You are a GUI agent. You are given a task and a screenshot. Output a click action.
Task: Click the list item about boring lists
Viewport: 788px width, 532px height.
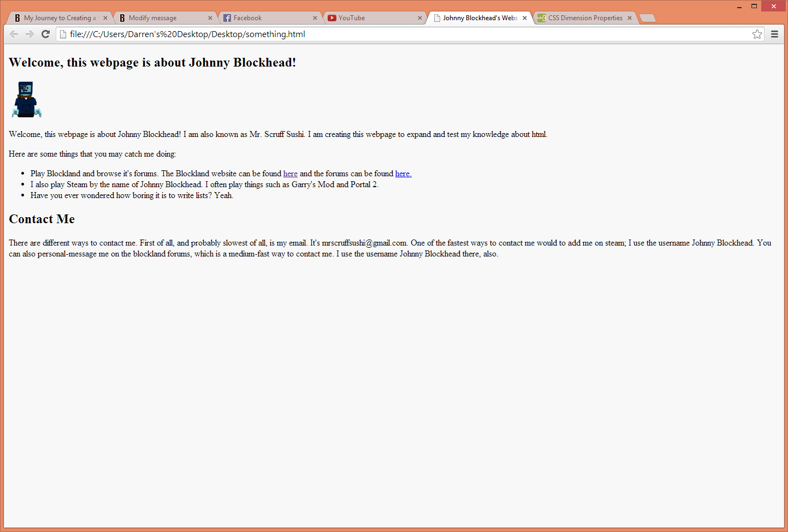(132, 195)
